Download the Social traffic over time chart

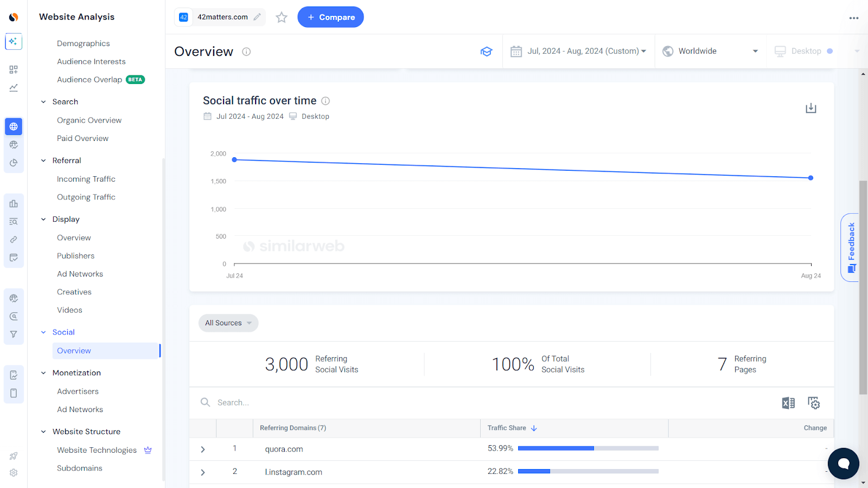(810, 108)
